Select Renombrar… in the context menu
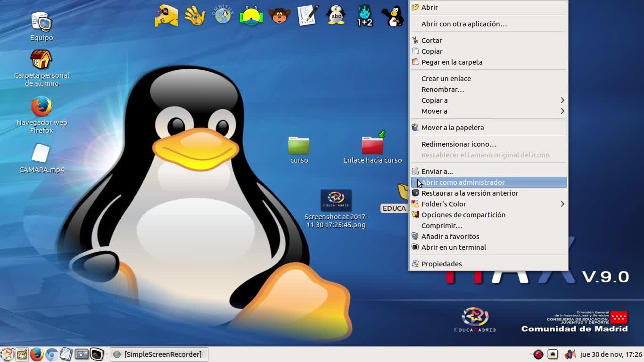The width and height of the screenshot is (644, 362). pos(489,90)
